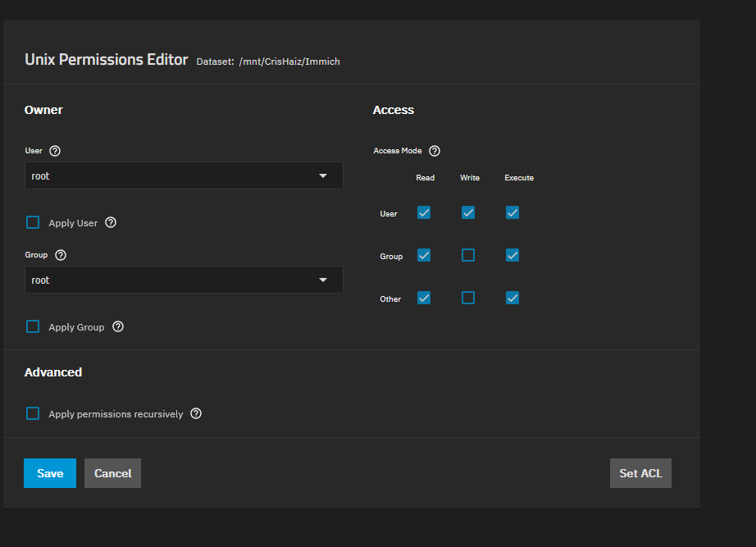Image resolution: width=756 pixels, height=547 pixels.
Task: Click the Owner section heading
Action: click(43, 110)
